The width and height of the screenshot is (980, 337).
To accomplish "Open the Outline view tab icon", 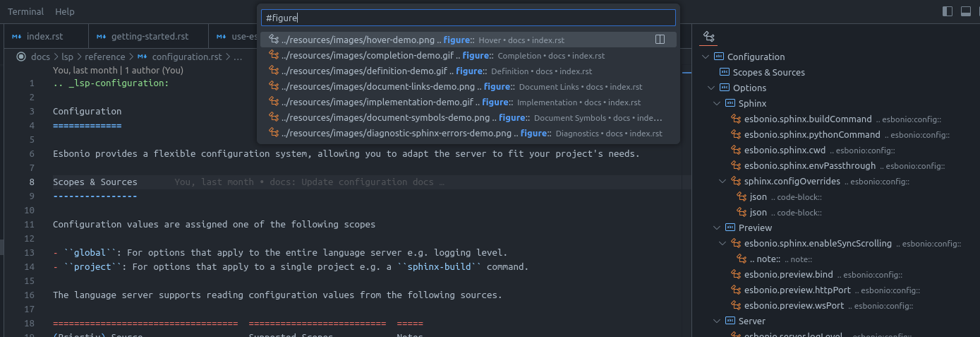I will coord(709,37).
